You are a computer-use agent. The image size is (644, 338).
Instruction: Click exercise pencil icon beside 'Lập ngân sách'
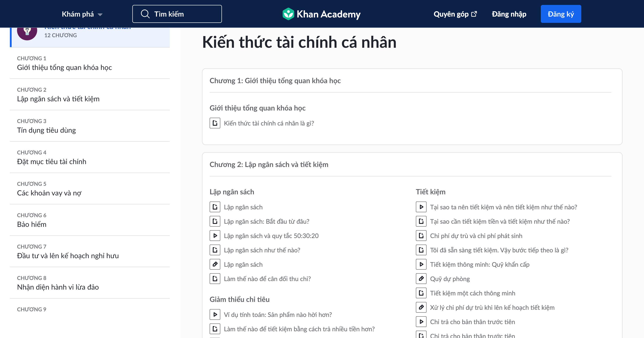click(x=215, y=264)
